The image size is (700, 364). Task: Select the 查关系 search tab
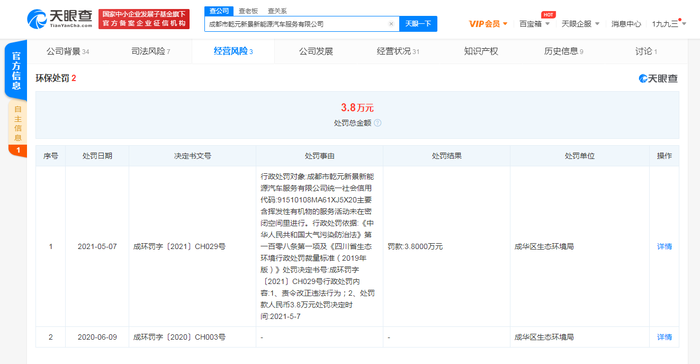pyautogui.click(x=277, y=11)
